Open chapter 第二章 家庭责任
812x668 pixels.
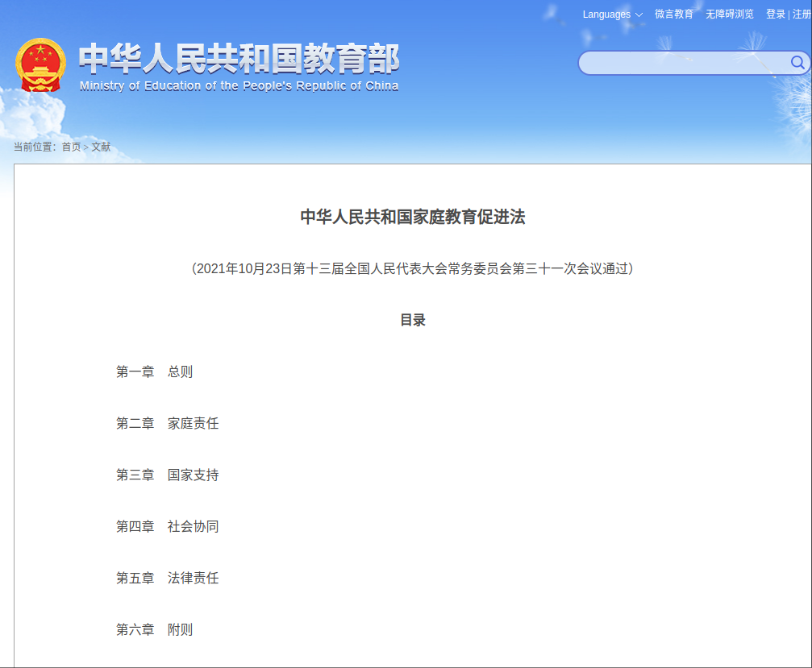[165, 423]
